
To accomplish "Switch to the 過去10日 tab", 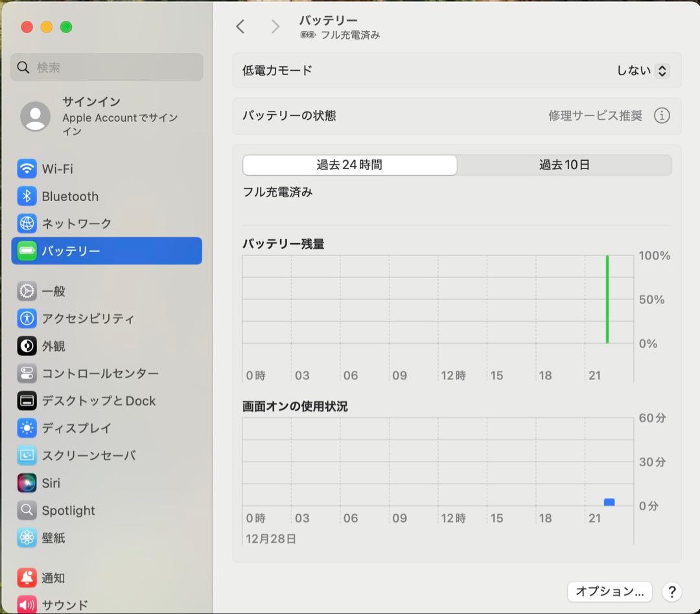I will (566, 165).
